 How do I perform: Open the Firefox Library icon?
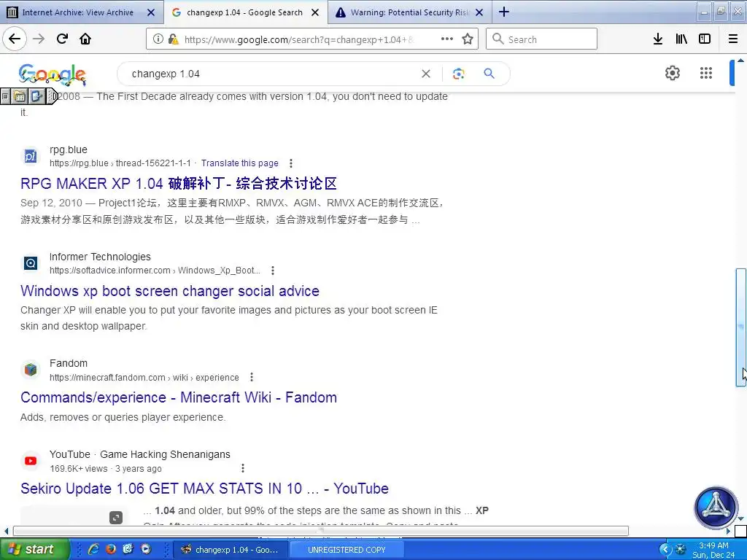click(681, 39)
